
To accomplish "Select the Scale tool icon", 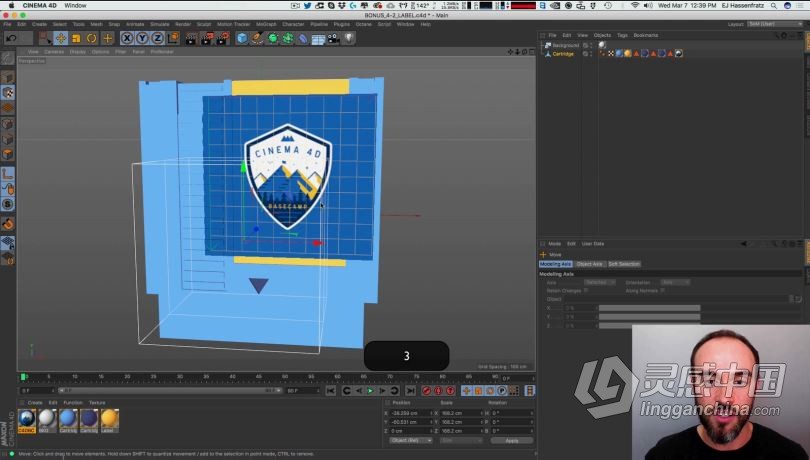I will [76, 38].
